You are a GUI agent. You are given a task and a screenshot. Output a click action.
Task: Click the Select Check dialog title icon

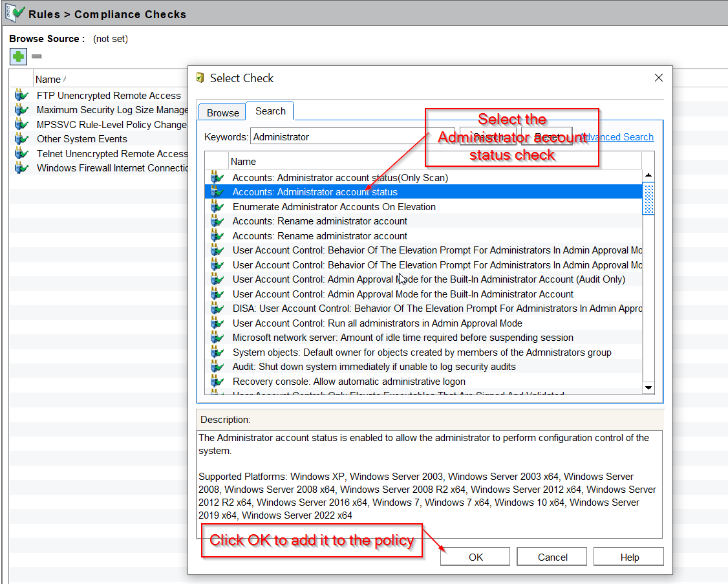(200, 78)
